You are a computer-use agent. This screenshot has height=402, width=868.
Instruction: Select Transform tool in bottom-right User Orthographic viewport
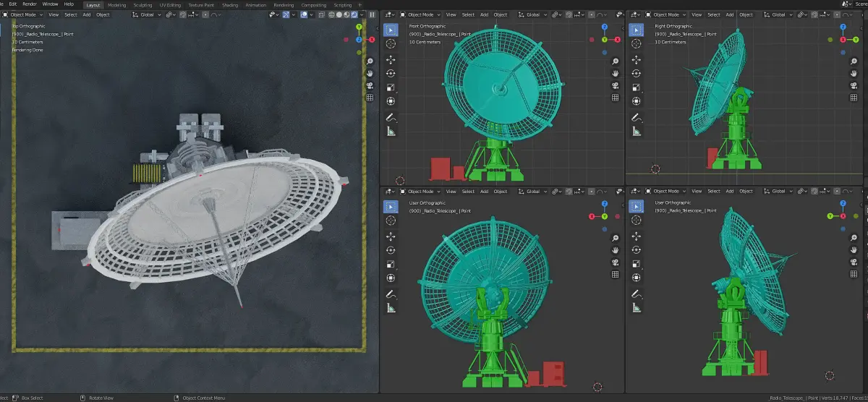point(636,278)
